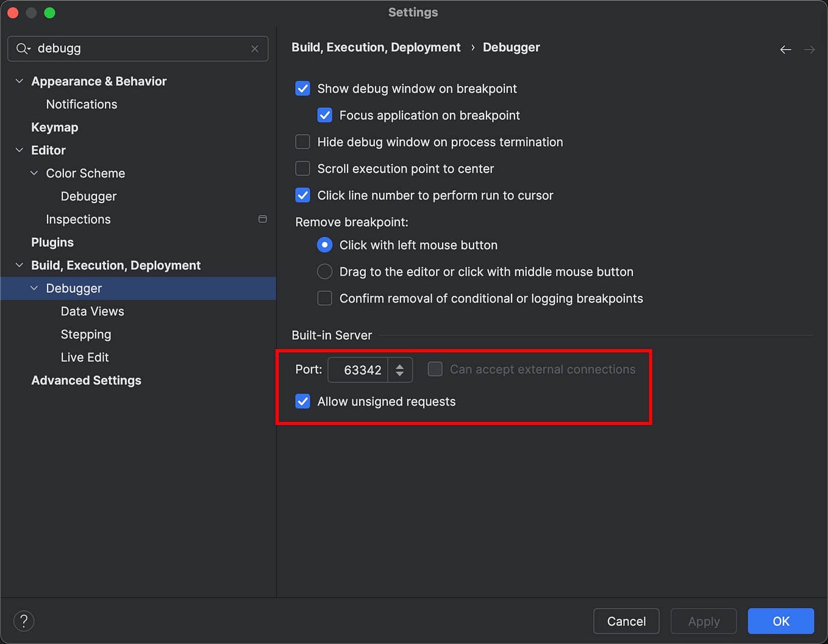Screen dimensions: 828x644
Task: Uncheck Allow unsigned requests
Action: pyautogui.click(x=302, y=401)
